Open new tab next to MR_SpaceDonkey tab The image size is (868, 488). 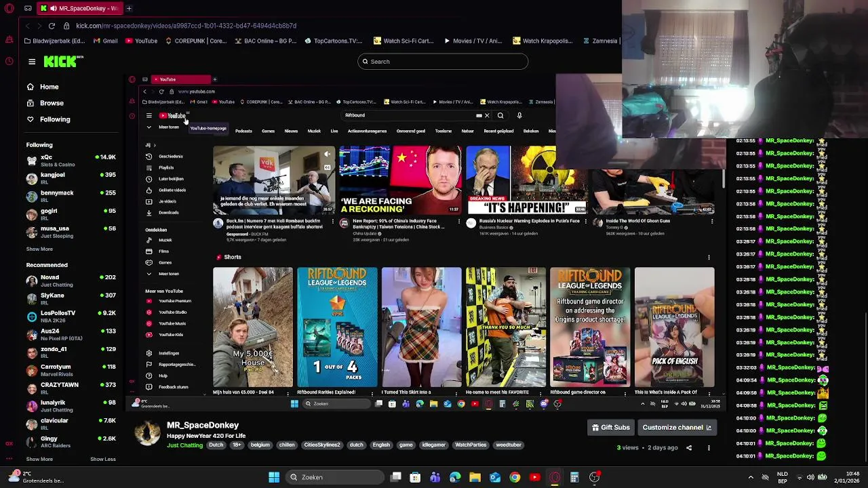(129, 8)
